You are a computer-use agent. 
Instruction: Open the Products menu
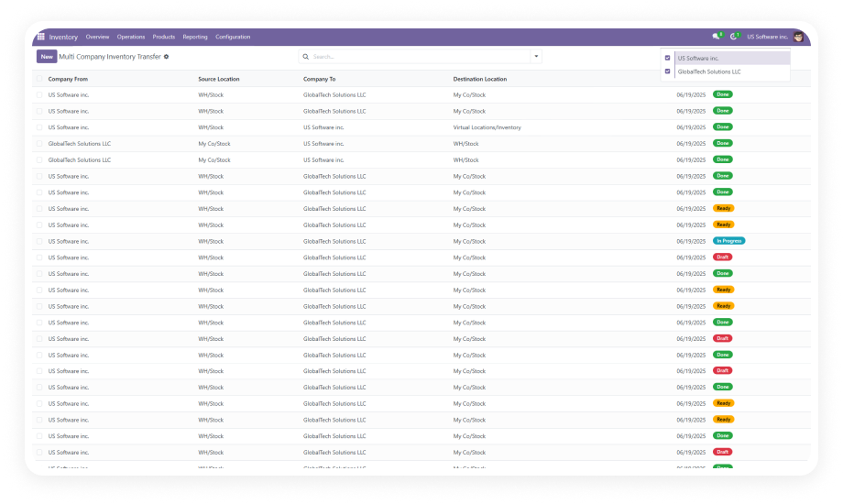tap(163, 38)
